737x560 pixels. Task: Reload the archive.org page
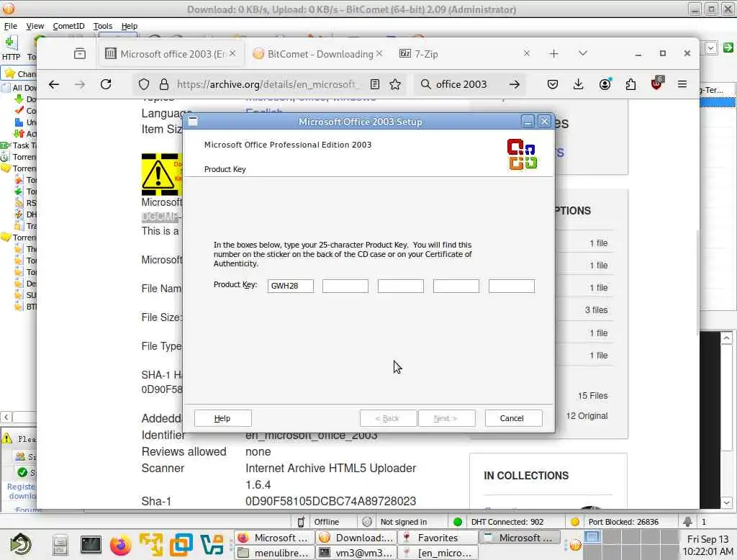106,84
